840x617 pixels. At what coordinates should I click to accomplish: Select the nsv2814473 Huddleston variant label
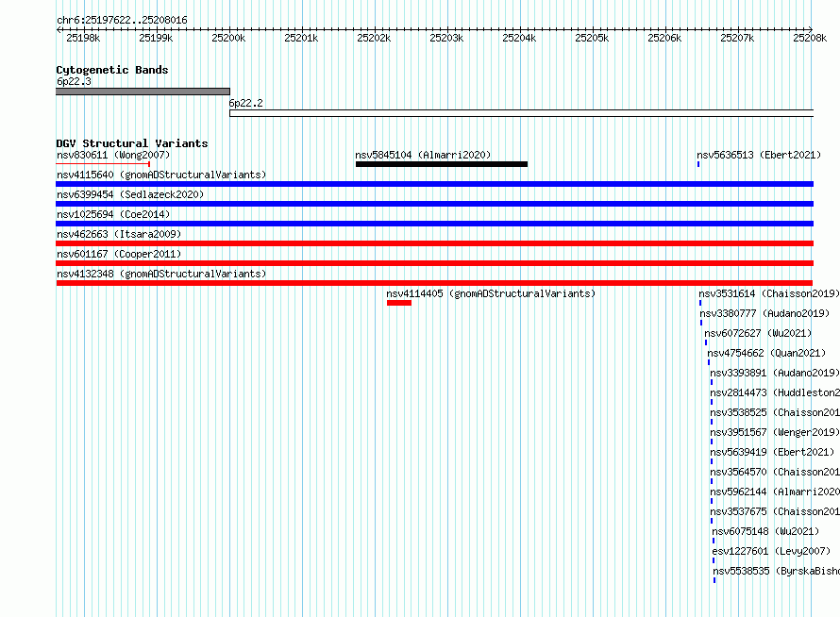click(x=775, y=392)
